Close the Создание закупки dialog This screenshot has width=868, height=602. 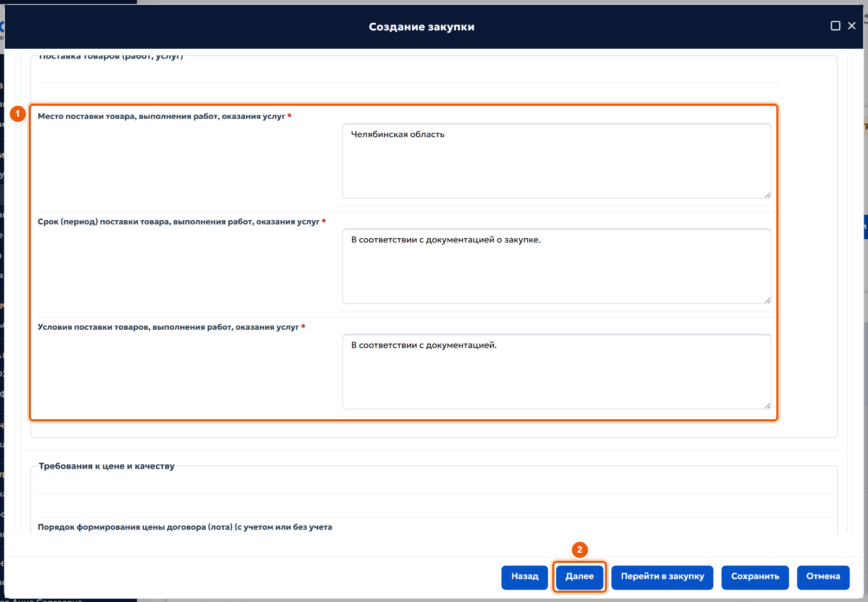pyautogui.click(x=852, y=25)
